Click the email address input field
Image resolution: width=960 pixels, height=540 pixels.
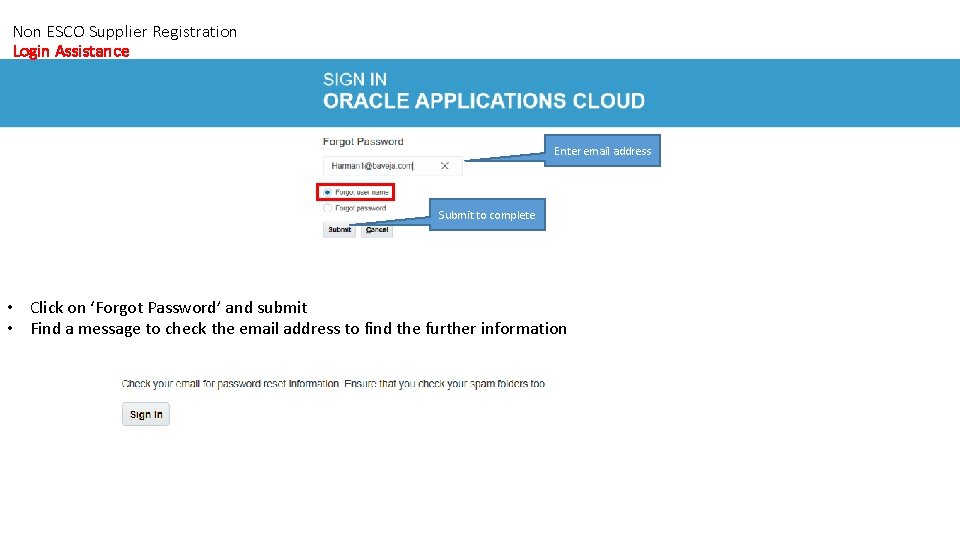(392, 165)
